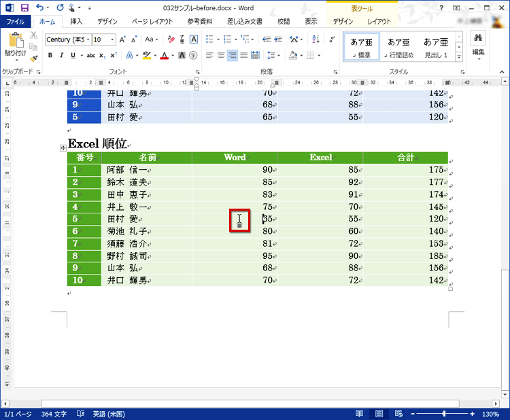Click the character border icon
Viewport: 510px width, 420px height.
194,39
